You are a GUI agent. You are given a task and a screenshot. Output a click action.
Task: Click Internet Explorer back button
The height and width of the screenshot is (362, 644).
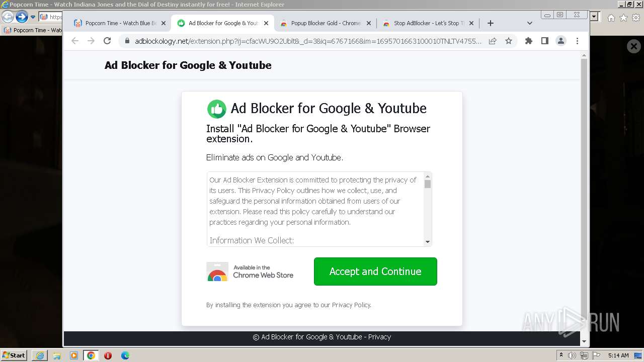8,17
